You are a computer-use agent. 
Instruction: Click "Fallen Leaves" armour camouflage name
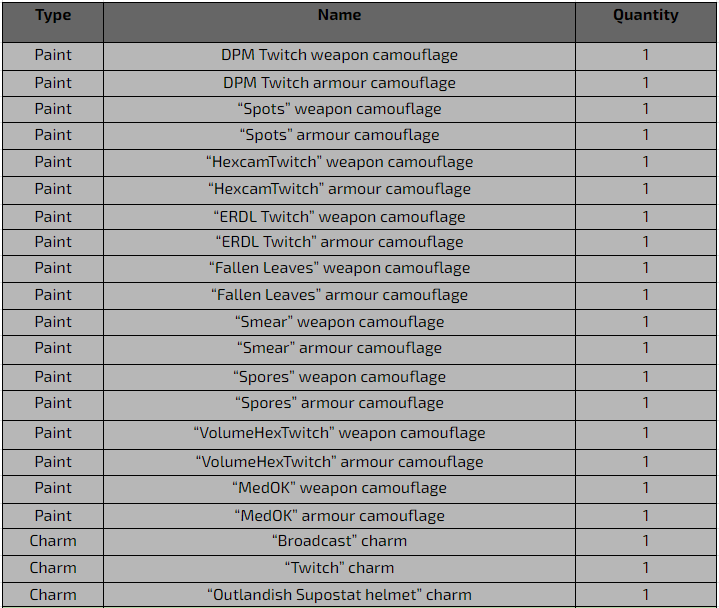339,295
